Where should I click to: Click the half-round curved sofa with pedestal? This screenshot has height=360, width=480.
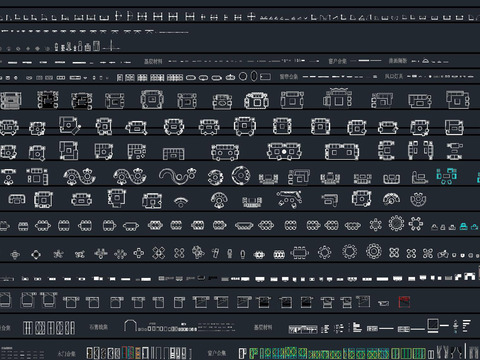219,200
